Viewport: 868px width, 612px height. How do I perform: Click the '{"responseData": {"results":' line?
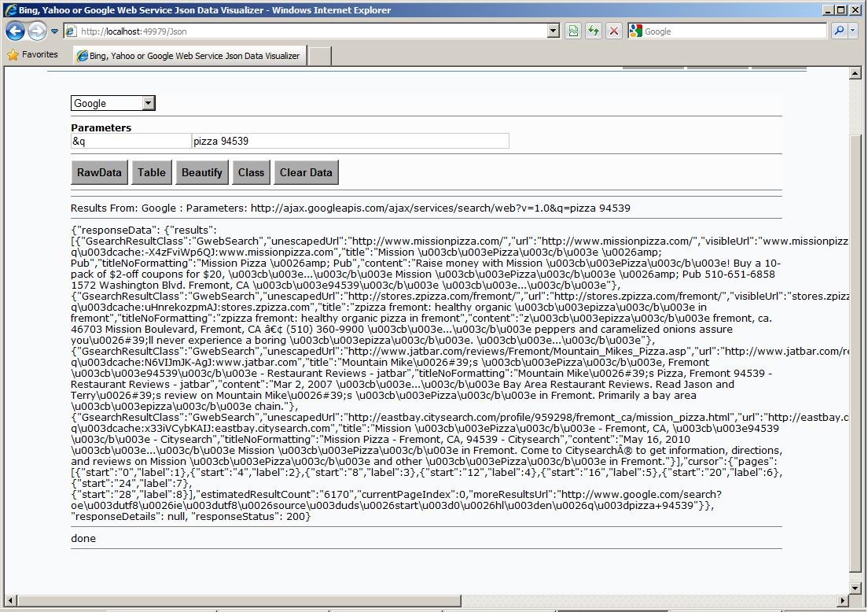tap(144, 230)
